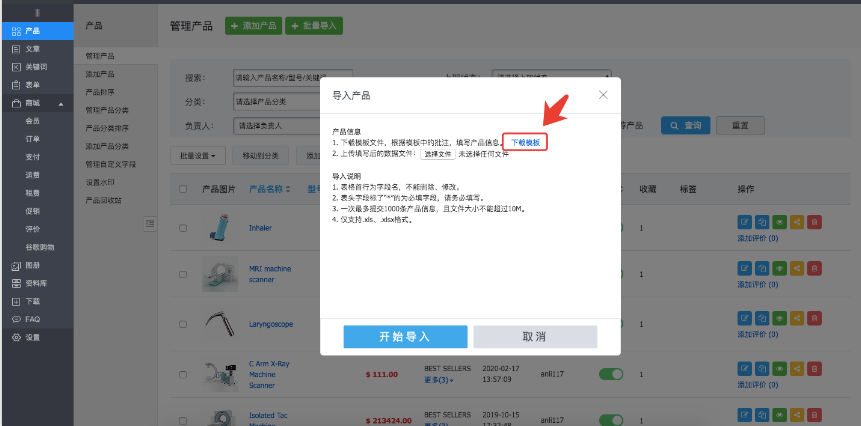The image size is (861, 426).
Task: Click the red delete icon for Inhaler row
Action: [x=814, y=222]
